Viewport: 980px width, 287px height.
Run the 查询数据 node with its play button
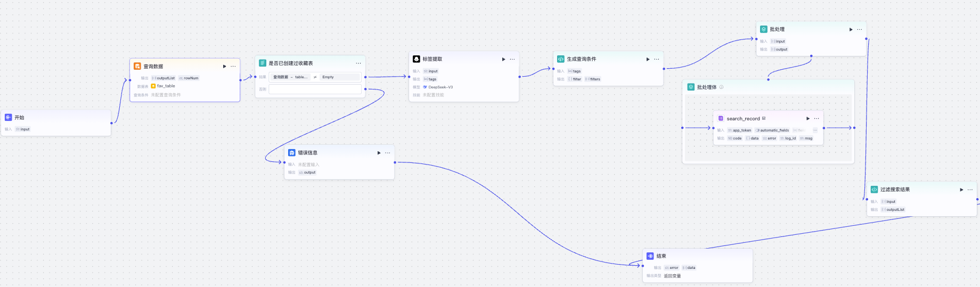(x=224, y=67)
